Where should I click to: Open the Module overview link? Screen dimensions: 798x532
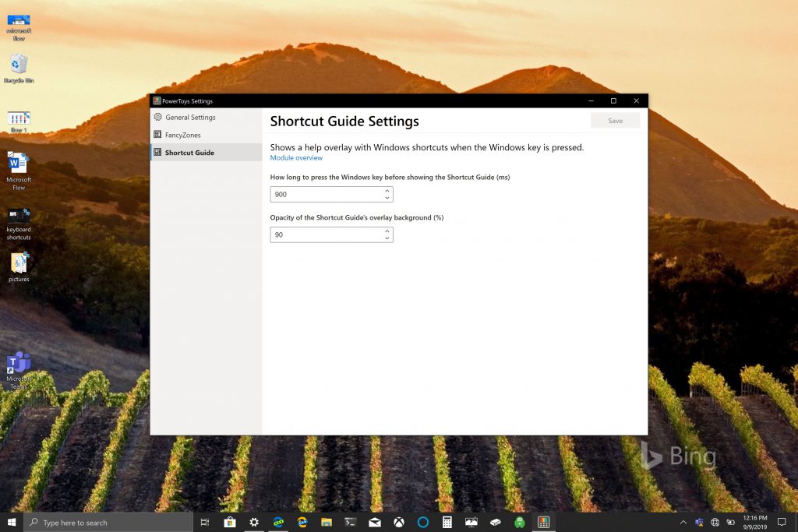(296, 157)
